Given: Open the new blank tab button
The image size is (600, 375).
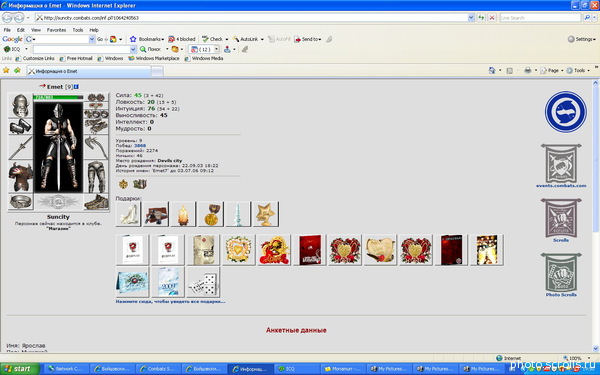Looking at the screenshot, I should [157, 71].
